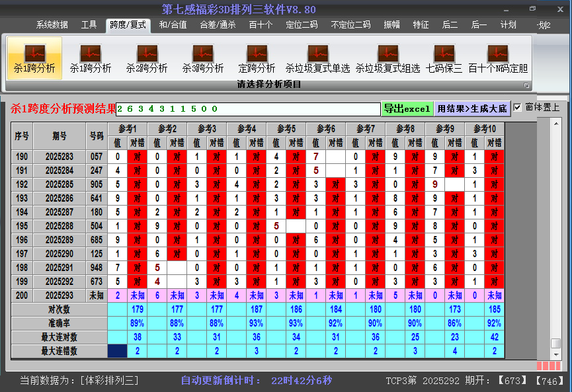Image resolution: width=572 pixels, height=392 pixels.
Task: Open the second 杀1跨分析 analysis icon
Action: (89, 58)
